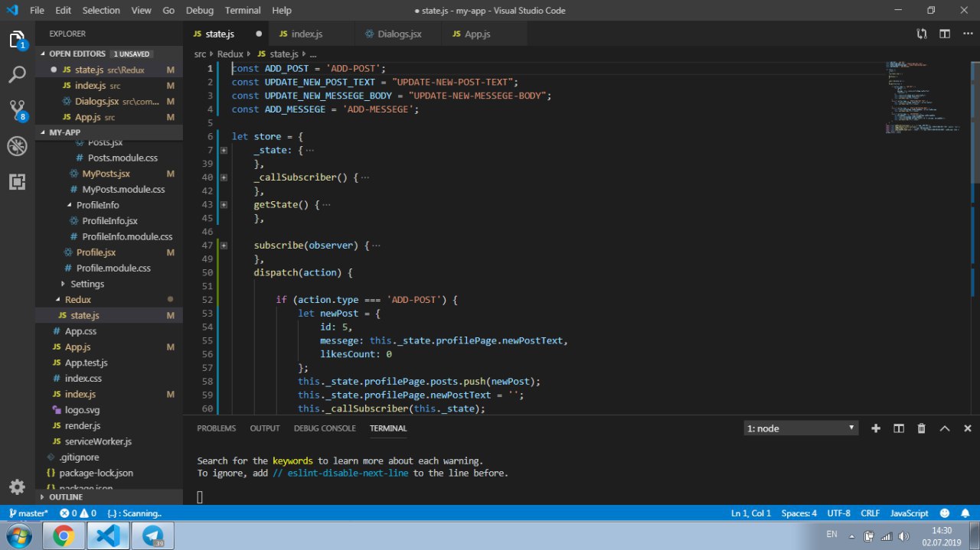Toggle maximized panel size with chevron up
980x550 pixels.
(945, 428)
